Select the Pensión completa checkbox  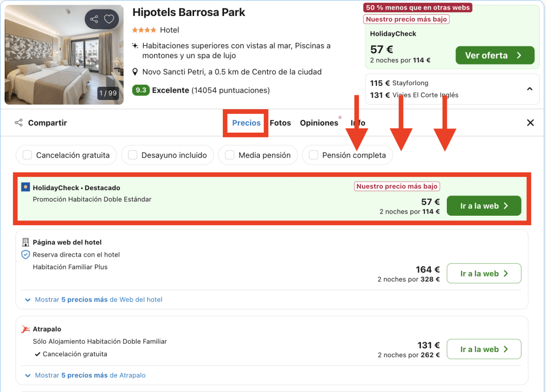[314, 156]
